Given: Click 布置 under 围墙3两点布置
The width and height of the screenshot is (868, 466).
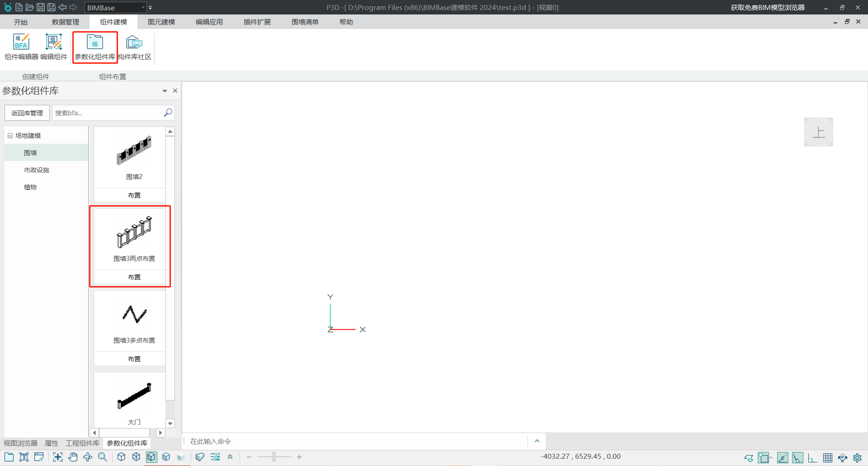Looking at the screenshot, I should (x=134, y=277).
